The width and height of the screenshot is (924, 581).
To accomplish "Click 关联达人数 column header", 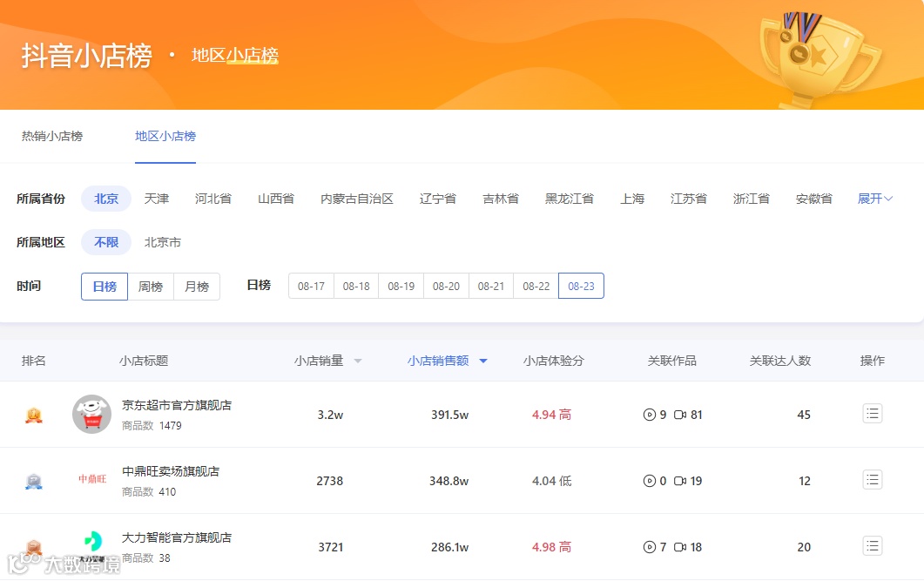I will click(779, 361).
